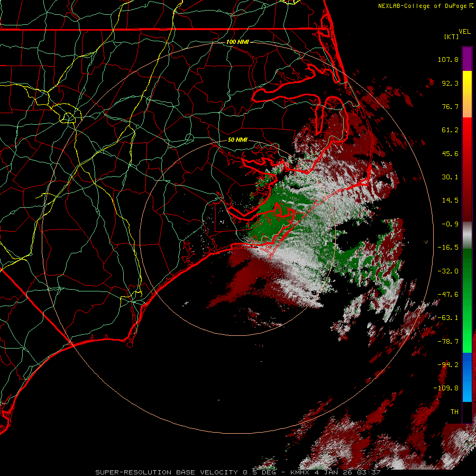Click the -0.9 velocity scale value
This screenshot has height=476, width=476.
pyautogui.click(x=450, y=224)
